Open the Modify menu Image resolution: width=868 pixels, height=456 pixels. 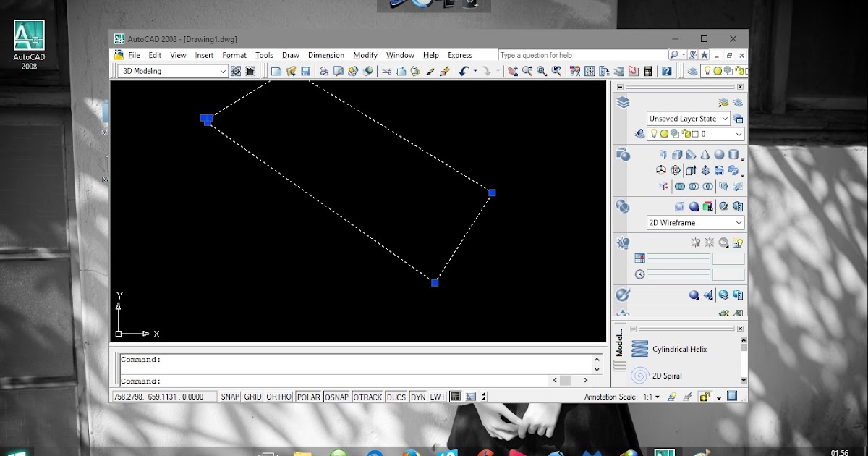[x=365, y=55]
